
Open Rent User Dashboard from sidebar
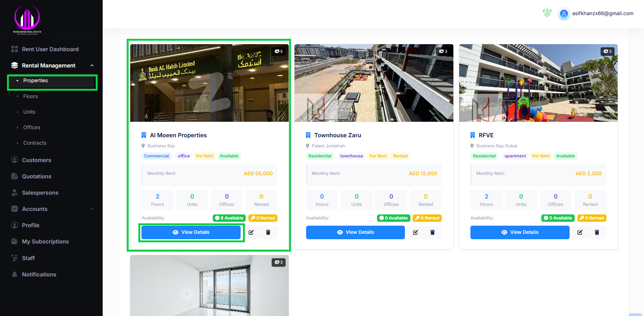click(50, 49)
